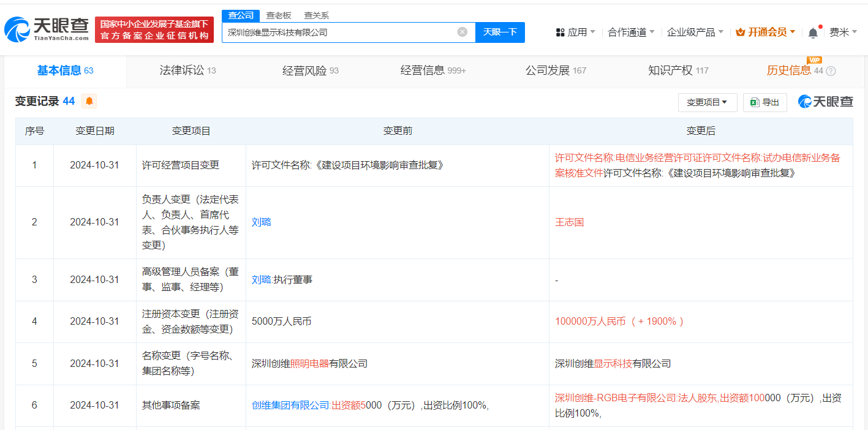Viewport: 868px width, 430px height.
Task: Switch to the 查关系 search tab
Action: (317, 16)
